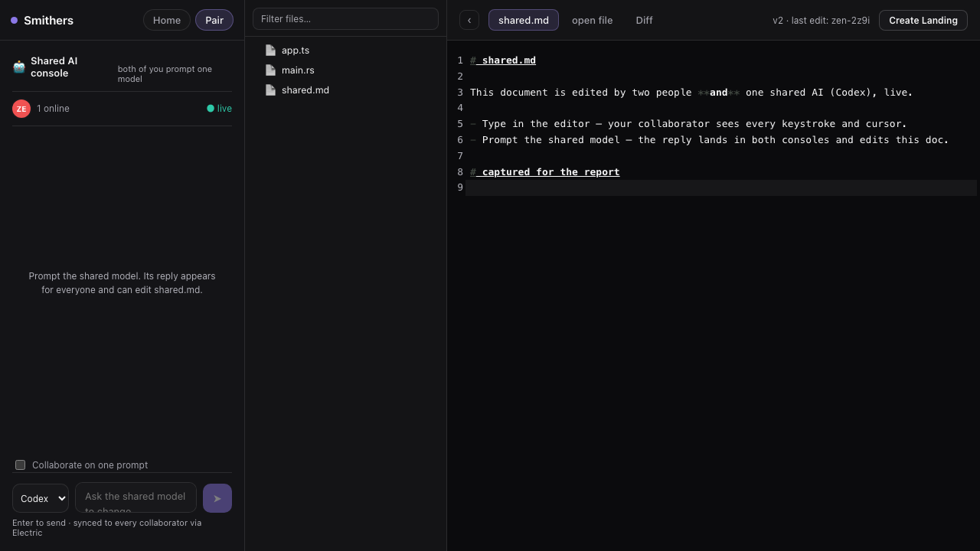The image size is (980, 551).
Task: Click the line 'Prompt the shared model —'
Action: [x=710, y=140]
